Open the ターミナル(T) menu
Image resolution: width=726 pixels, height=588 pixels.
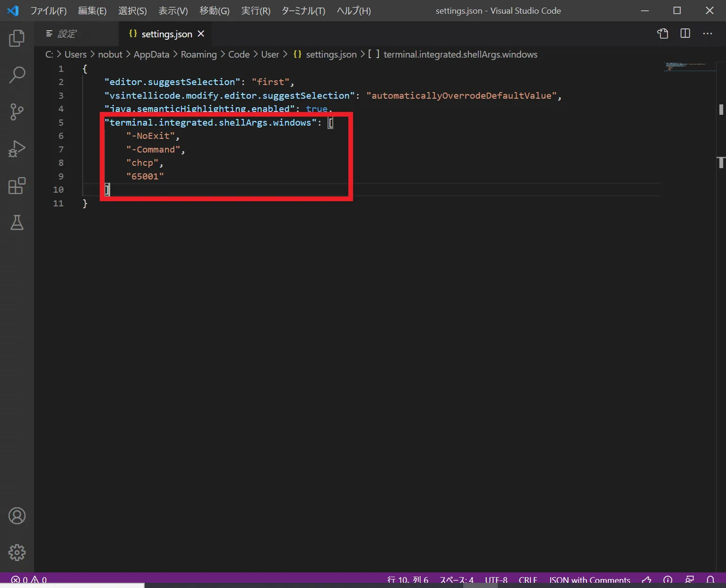tap(303, 10)
